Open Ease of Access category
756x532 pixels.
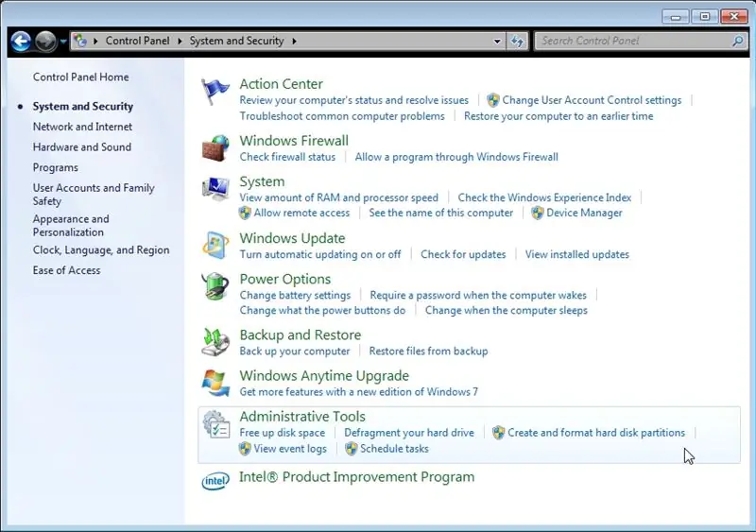(x=66, y=270)
